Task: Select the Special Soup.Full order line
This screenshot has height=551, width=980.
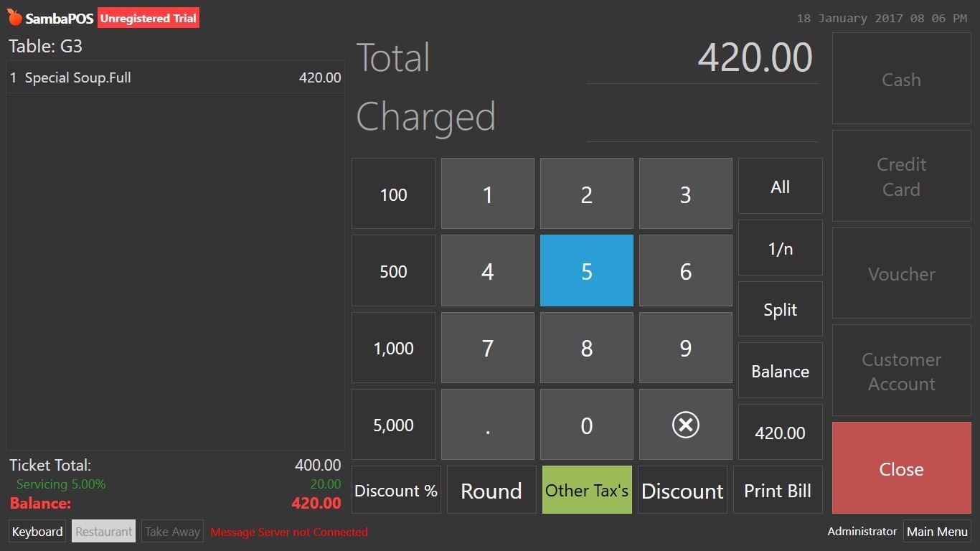Action: pyautogui.click(x=176, y=77)
